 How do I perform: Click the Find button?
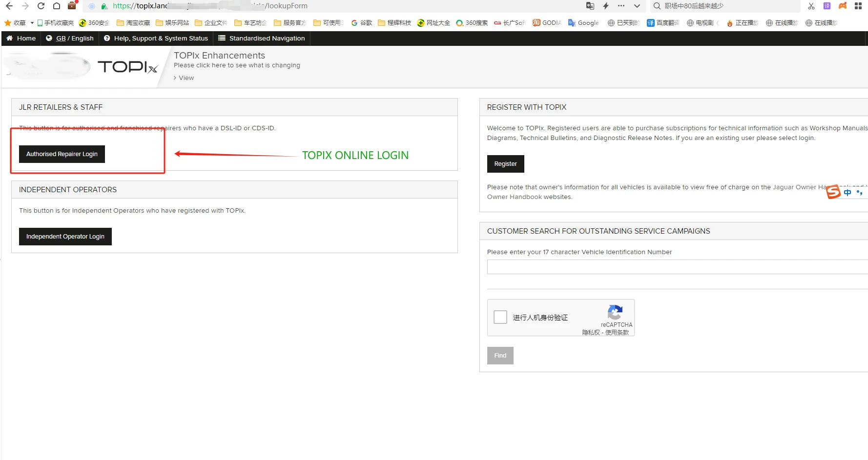(500, 356)
